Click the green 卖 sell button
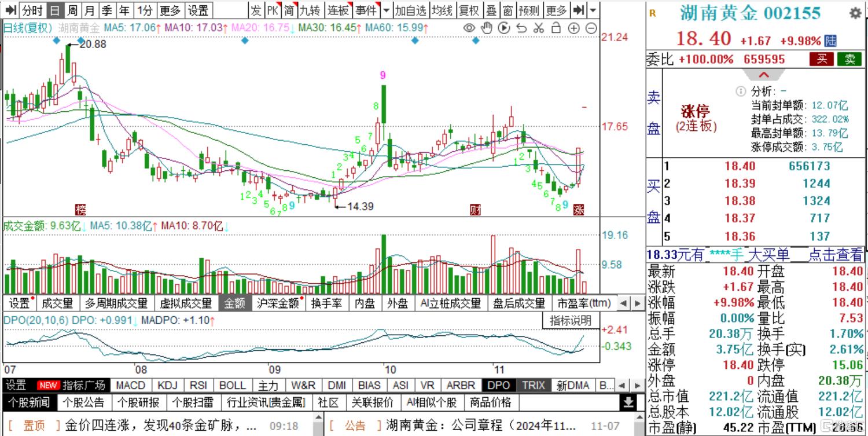The width and height of the screenshot is (868, 436). click(x=849, y=58)
